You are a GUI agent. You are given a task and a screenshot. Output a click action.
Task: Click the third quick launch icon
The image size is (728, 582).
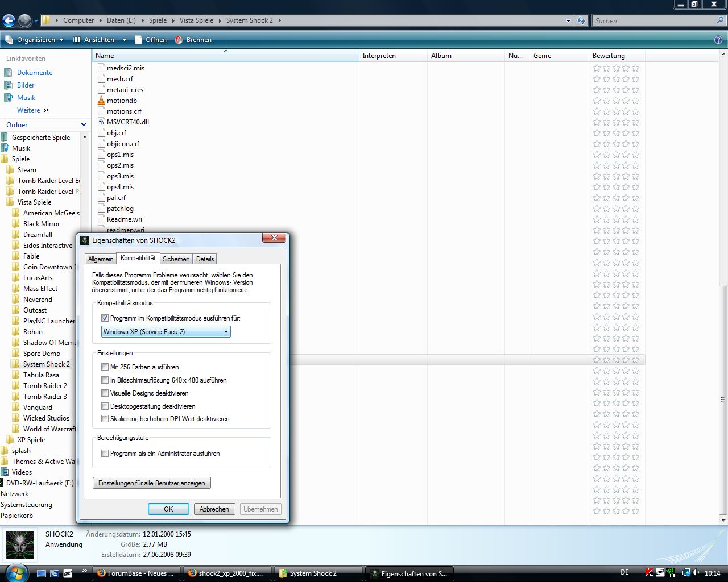pyautogui.click(x=68, y=573)
